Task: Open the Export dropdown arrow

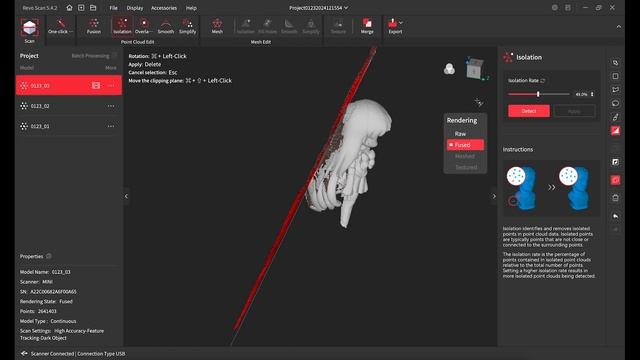Action: coord(401,23)
